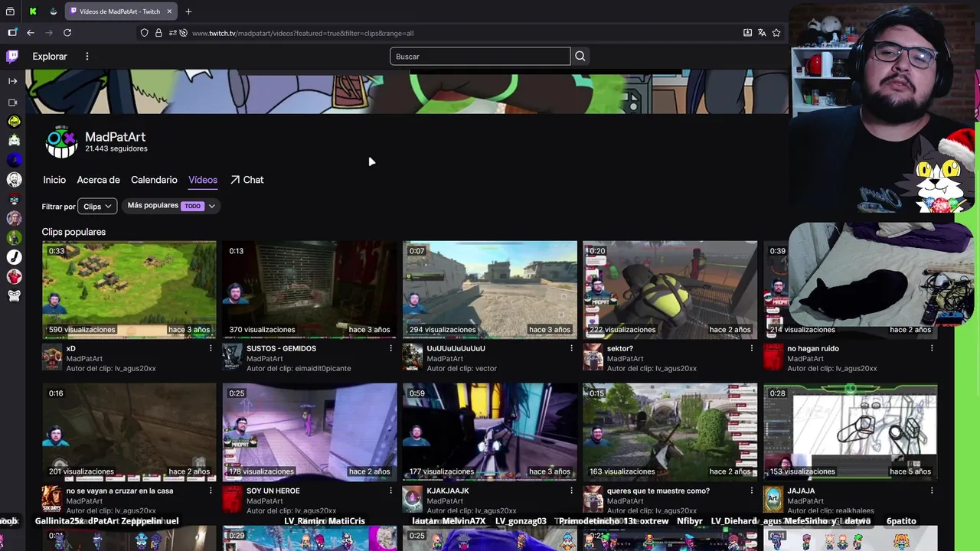This screenshot has height=551, width=980.
Task: Play the 0:59 KJAKJAAJK thumbnail
Action: pos(490,432)
